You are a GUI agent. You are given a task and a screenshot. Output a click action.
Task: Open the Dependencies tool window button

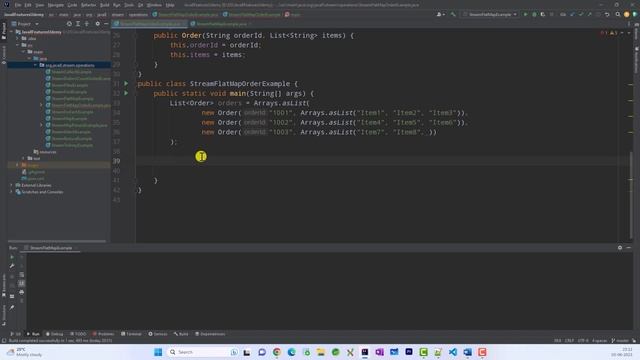coord(210,334)
